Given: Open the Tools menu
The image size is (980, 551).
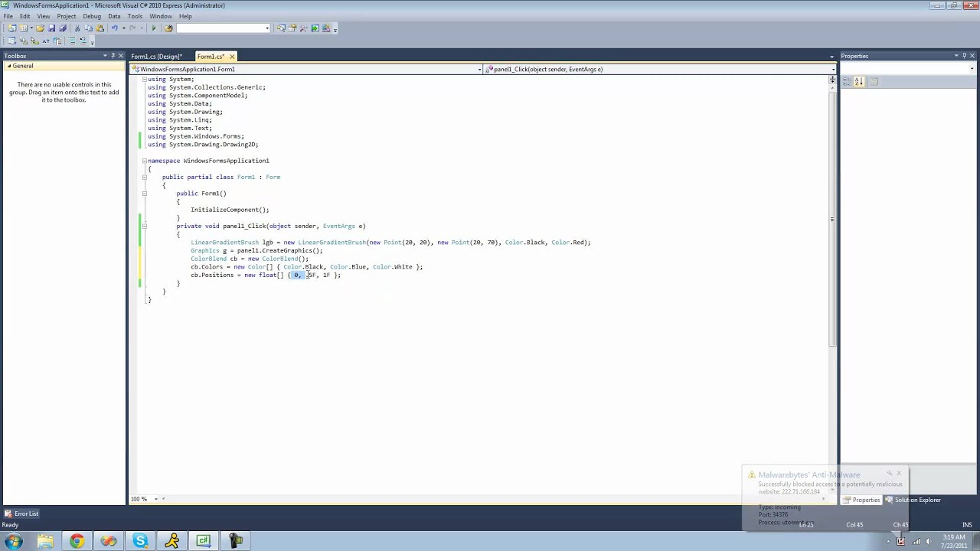Looking at the screenshot, I should [x=136, y=16].
